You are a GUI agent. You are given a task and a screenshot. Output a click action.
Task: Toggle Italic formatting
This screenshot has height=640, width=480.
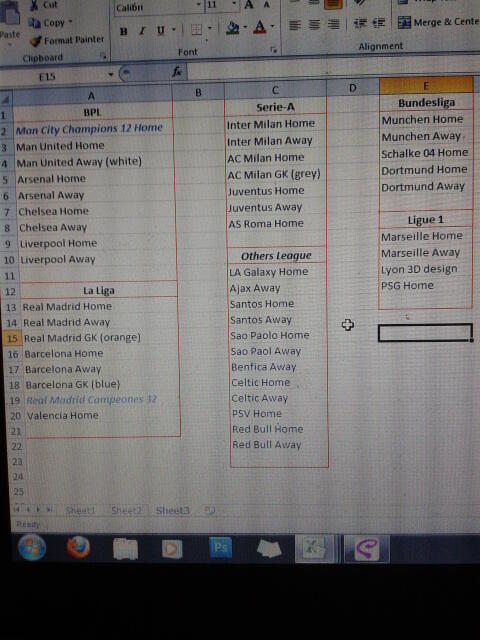[142, 31]
